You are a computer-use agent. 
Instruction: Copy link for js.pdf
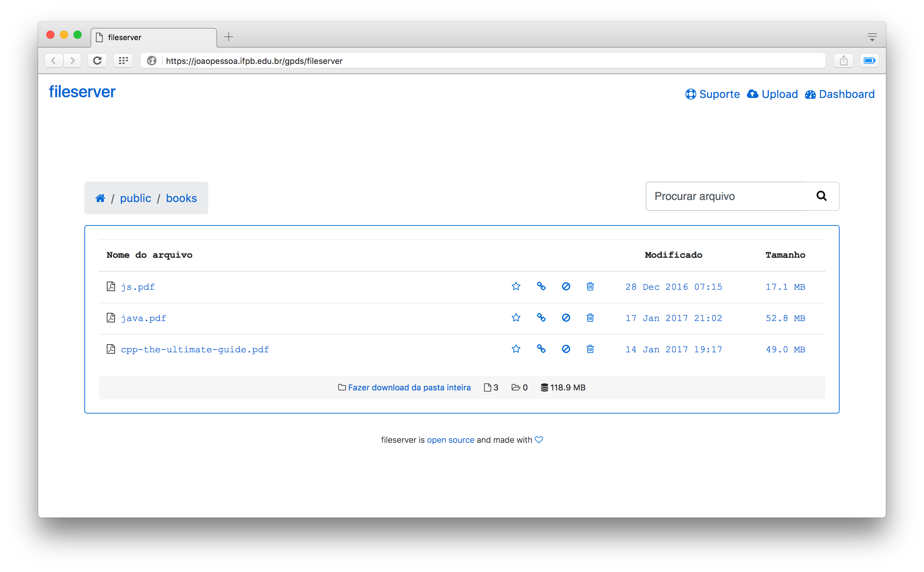point(541,286)
